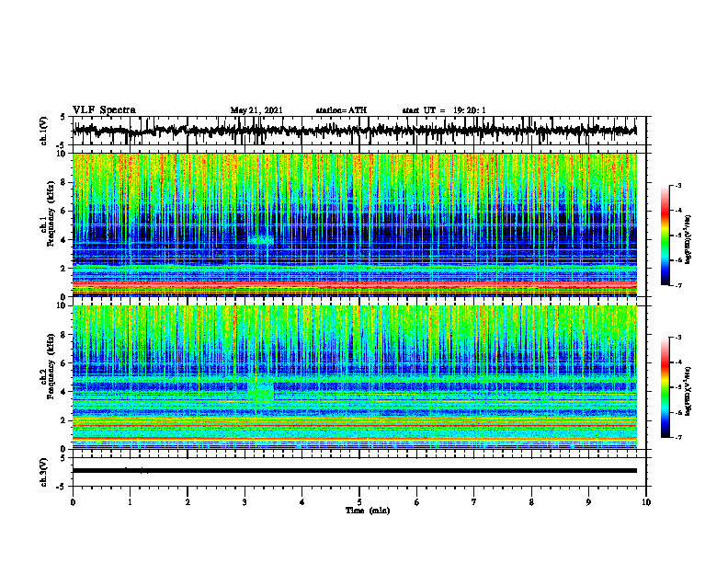The height and width of the screenshot is (563, 728).
Task: Click the "-3" label on ch.1 color bar
Action: pos(677,186)
